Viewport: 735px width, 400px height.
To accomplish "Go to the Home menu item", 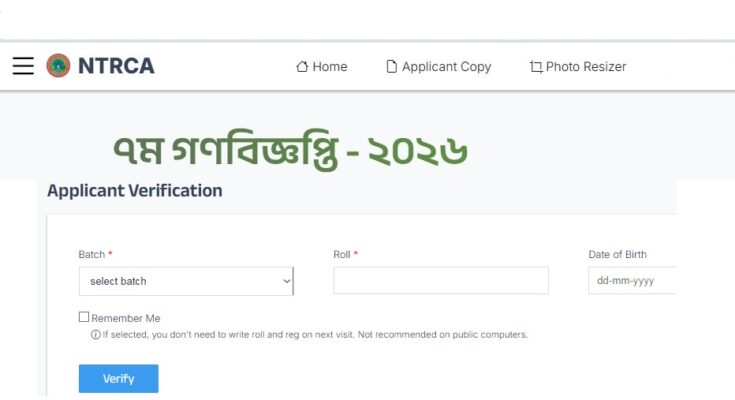I will tap(329, 67).
